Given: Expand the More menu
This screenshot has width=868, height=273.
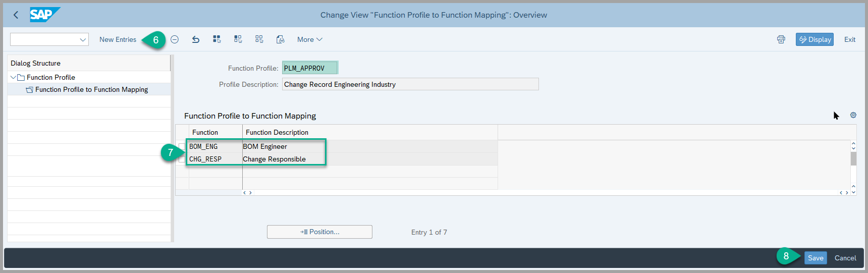Looking at the screenshot, I should (309, 39).
